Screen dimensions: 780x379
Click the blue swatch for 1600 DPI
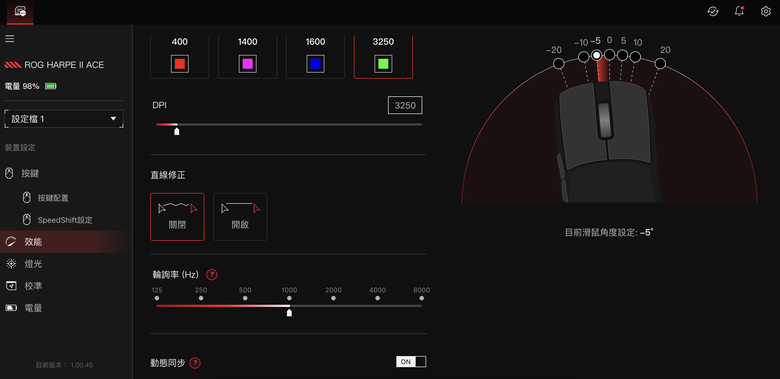[x=315, y=64]
